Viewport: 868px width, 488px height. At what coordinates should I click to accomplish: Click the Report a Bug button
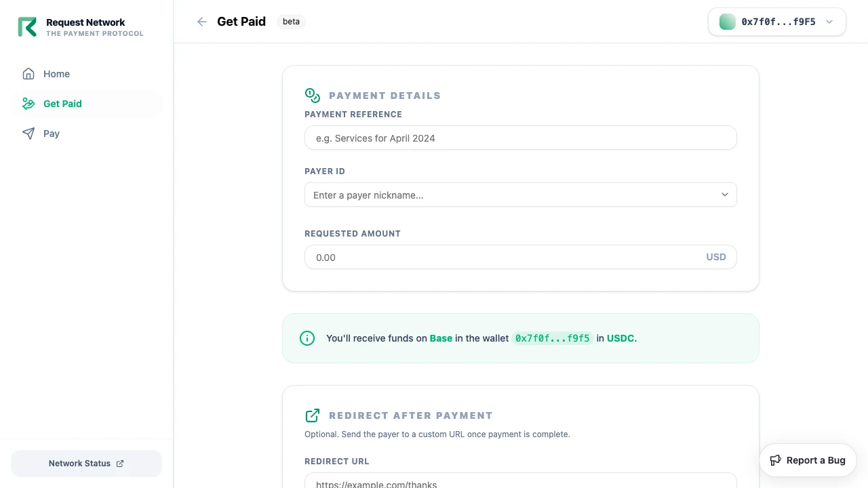[x=808, y=460]
